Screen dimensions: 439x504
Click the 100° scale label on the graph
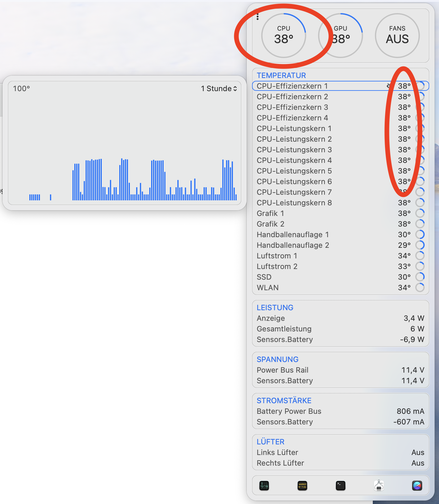coord(21,89)
